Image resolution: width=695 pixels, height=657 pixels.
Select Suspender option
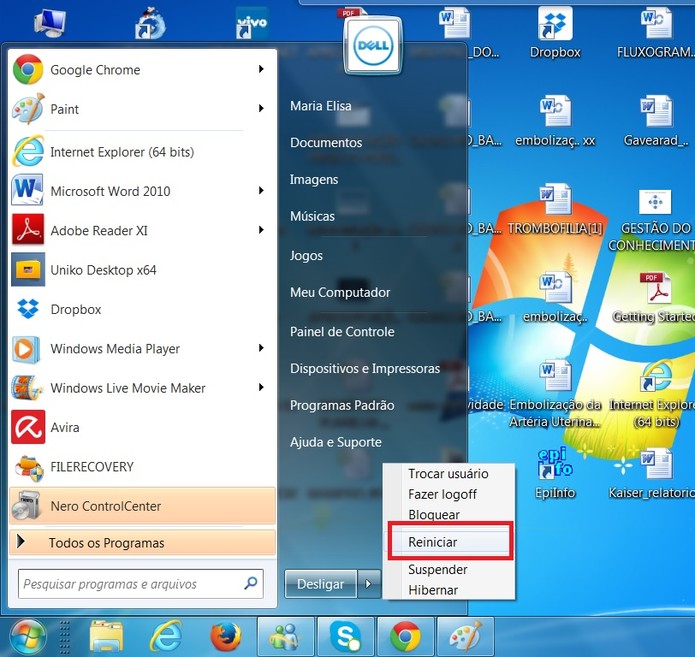coord(449,570)
